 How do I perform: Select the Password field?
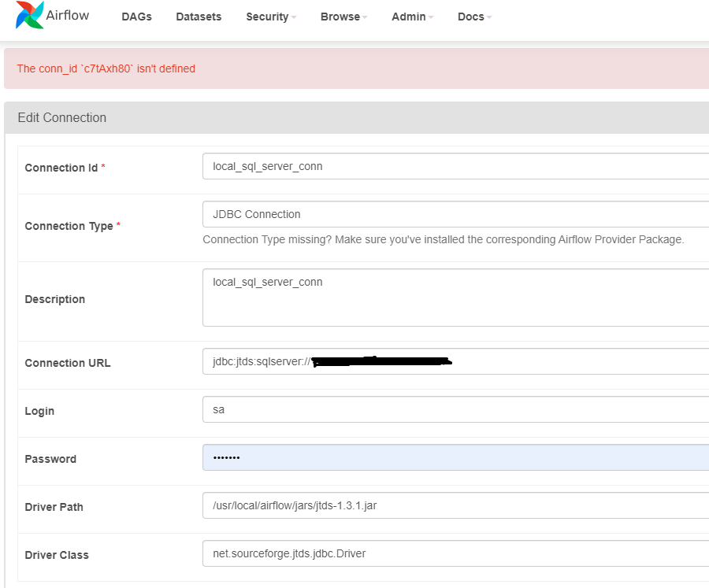click(x=455, y=458)
